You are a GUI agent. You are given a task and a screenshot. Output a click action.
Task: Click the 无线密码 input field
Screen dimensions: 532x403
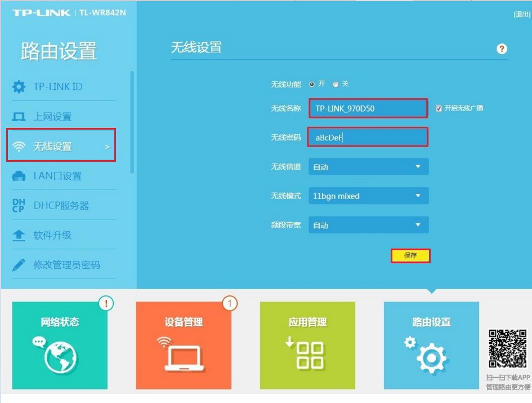[368, 138]
